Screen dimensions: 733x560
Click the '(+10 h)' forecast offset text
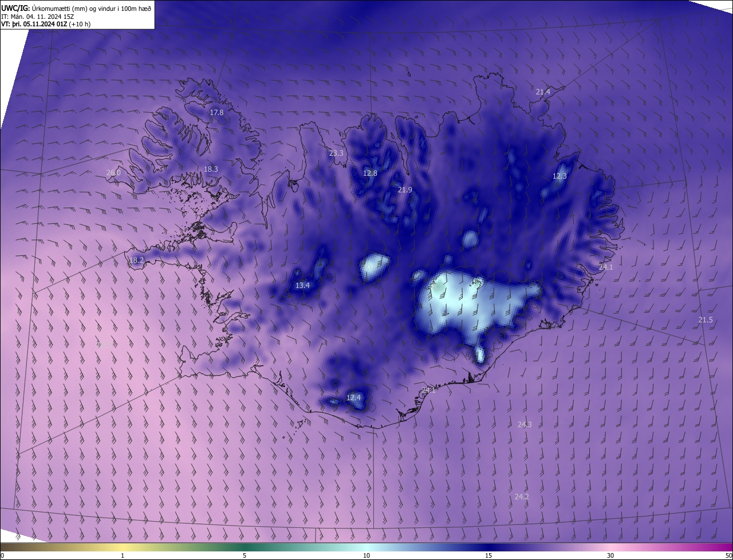coord(79,24)
